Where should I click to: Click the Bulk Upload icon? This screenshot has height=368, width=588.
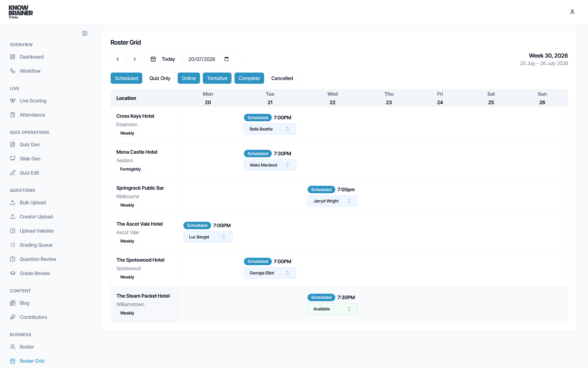[13, 202]
